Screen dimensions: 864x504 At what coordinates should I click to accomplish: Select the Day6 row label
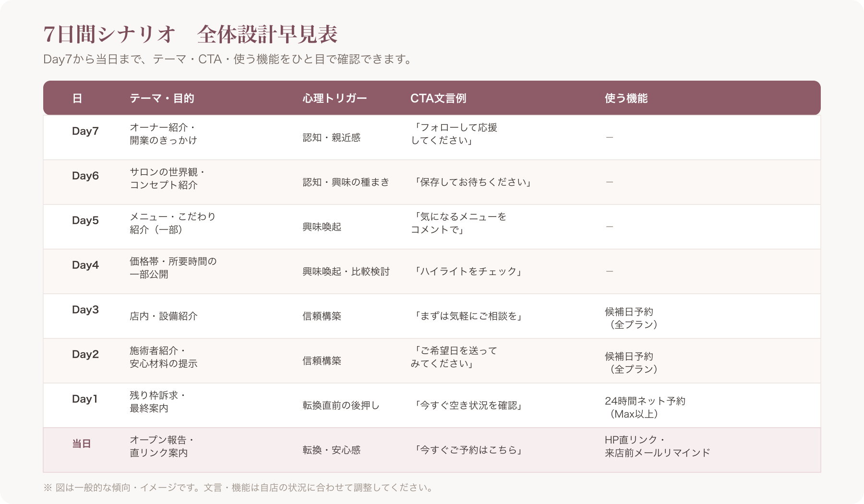click(x=85, y=176)
